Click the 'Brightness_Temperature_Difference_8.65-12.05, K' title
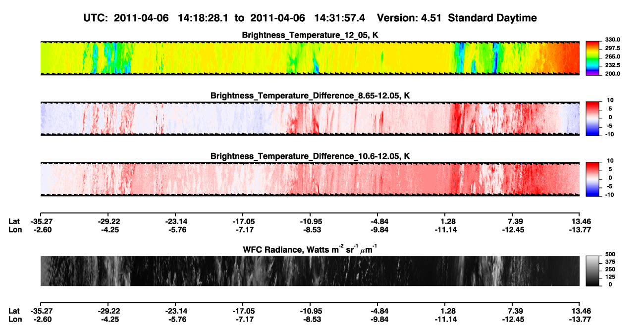This screenshot has width=644, height=330. (x=310, y=95)
